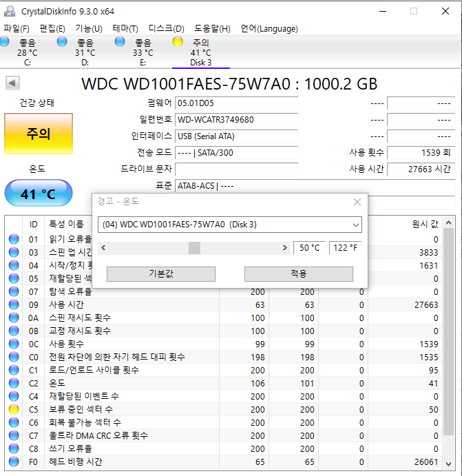Viewport: 462px width, 476px height.
Task: Switch to the E: drive tab
Action: point(143,52)
